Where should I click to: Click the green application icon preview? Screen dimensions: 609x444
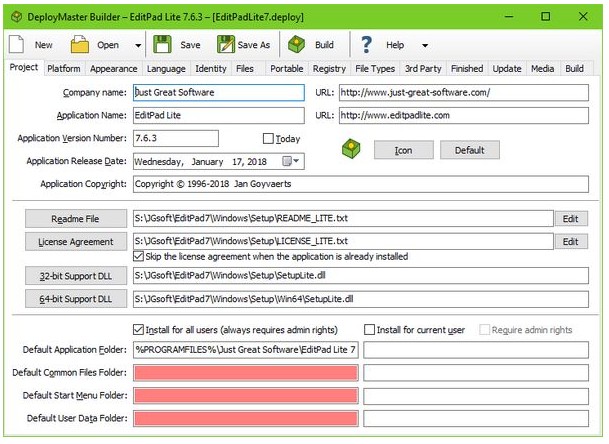click(x=351, y=149)
